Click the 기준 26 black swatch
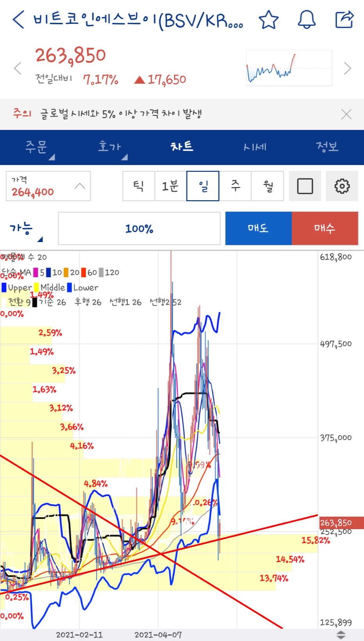The height and width of the screenshot is (641, 364). 35,302
